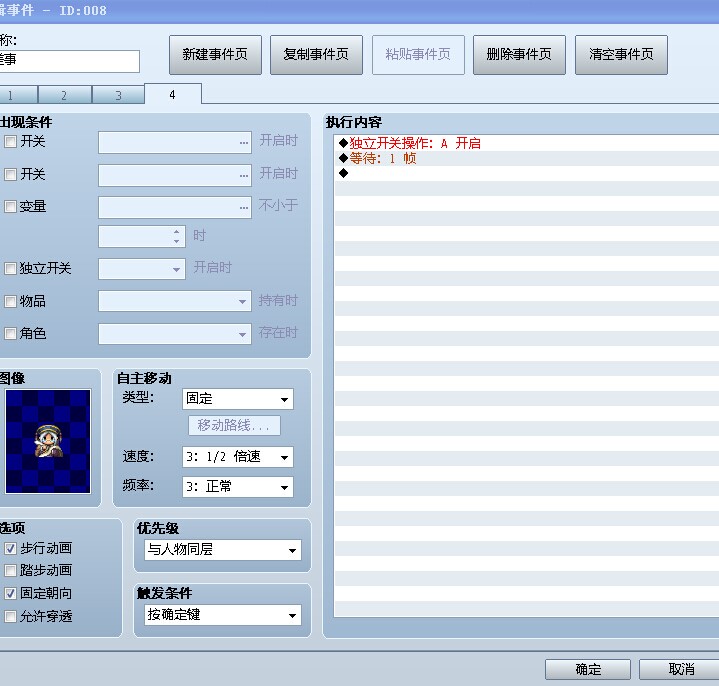
Task: Open 速度 dropdown showing 1/2 倍速
Action: 238,457
